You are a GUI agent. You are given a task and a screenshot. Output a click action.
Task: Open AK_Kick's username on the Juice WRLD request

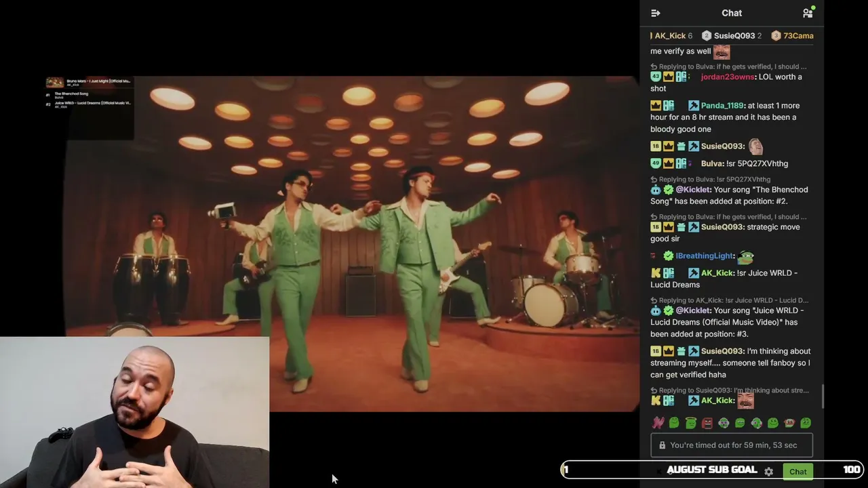point(717,273)
